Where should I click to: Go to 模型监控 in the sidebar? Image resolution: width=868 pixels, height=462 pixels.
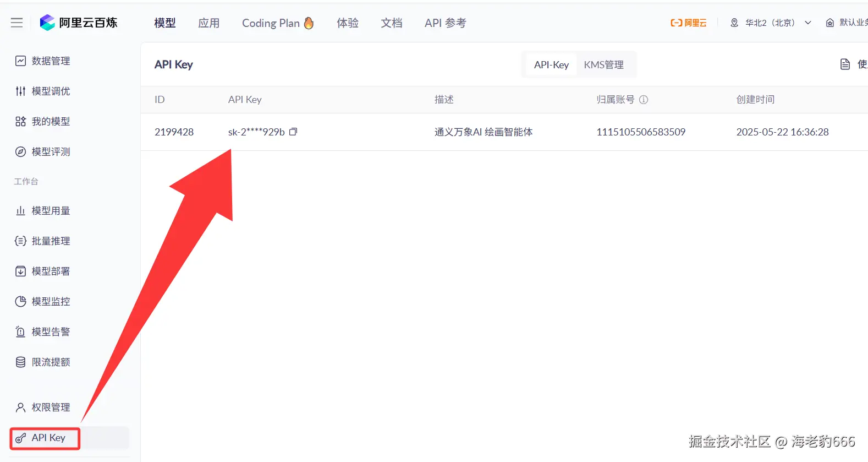[51, 301]
